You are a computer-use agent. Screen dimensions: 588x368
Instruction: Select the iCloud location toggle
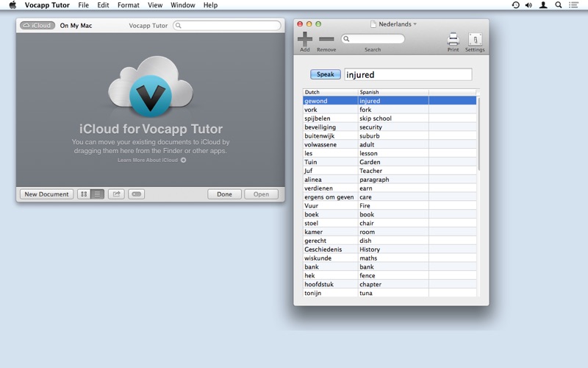point(37,26)
